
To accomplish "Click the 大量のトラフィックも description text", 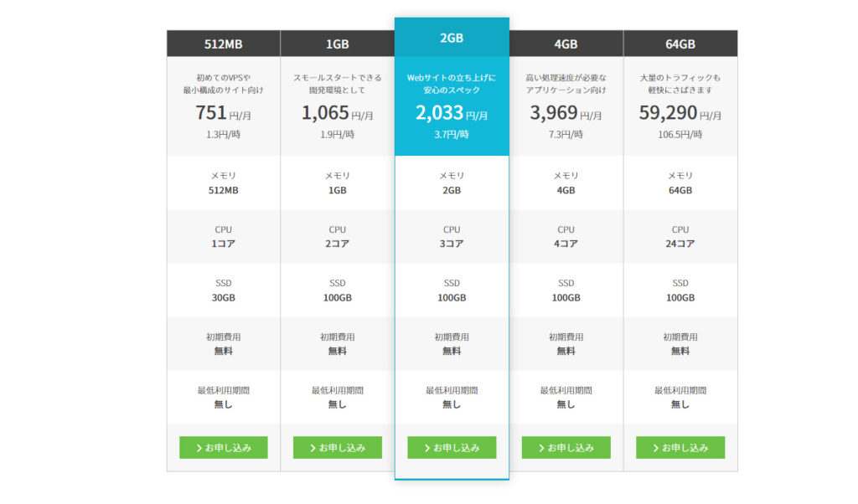I will point(680,78).
